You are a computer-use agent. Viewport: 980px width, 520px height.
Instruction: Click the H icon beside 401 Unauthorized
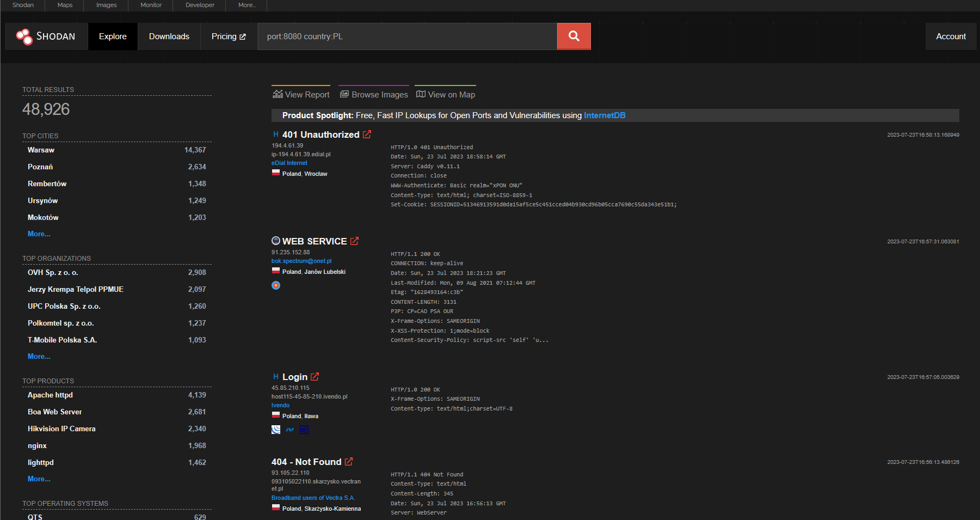[276, 134]
